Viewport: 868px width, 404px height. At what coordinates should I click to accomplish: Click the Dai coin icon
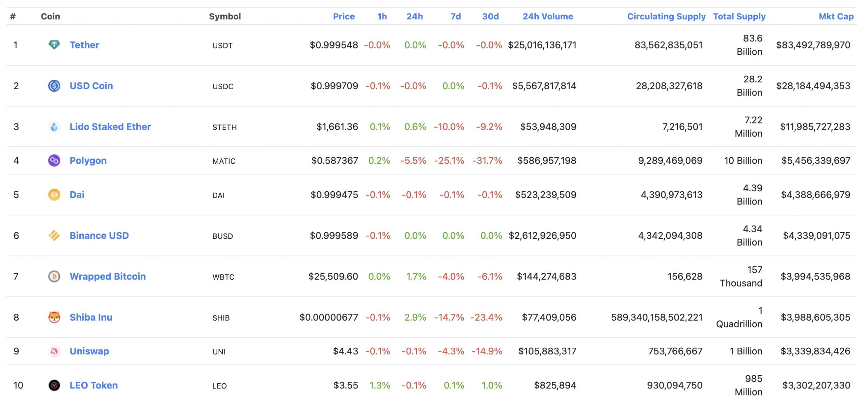(x=55, y=194)
